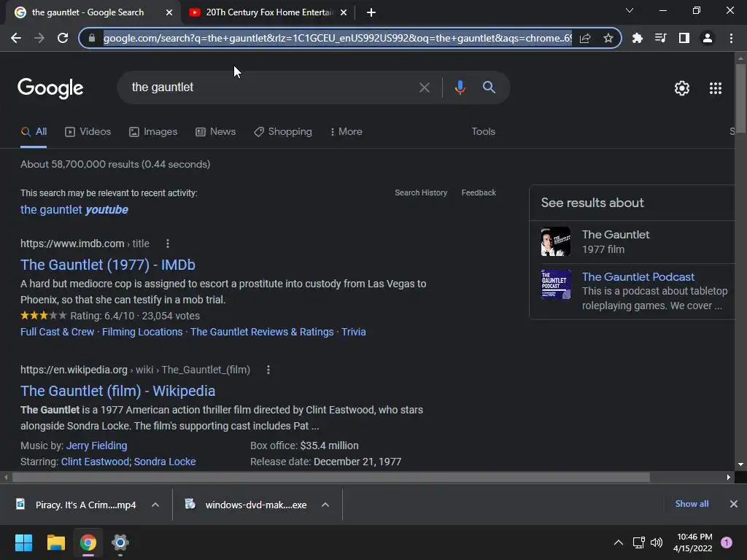747x560 pixels.
Task: Follow the Clint Eastwood link
Action: [x=96, y=462]
